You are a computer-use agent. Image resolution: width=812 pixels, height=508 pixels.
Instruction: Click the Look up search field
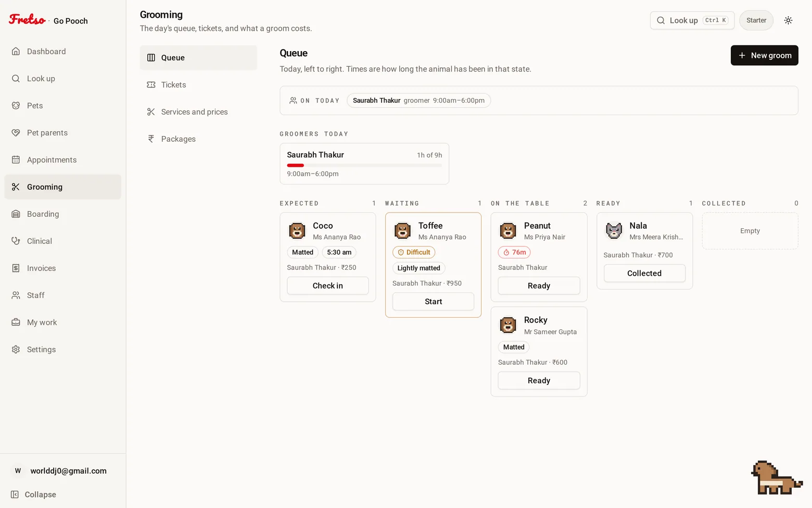click(x=692, y=20)
